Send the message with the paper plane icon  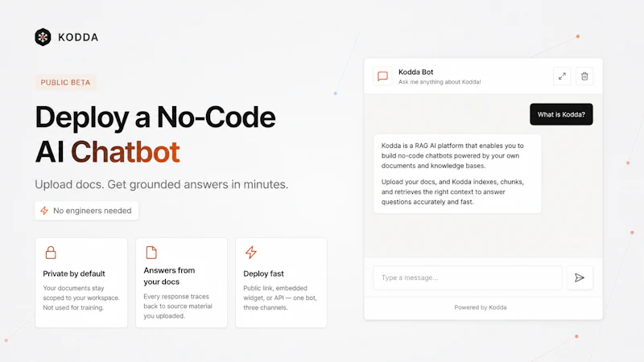tap(580, 278)
